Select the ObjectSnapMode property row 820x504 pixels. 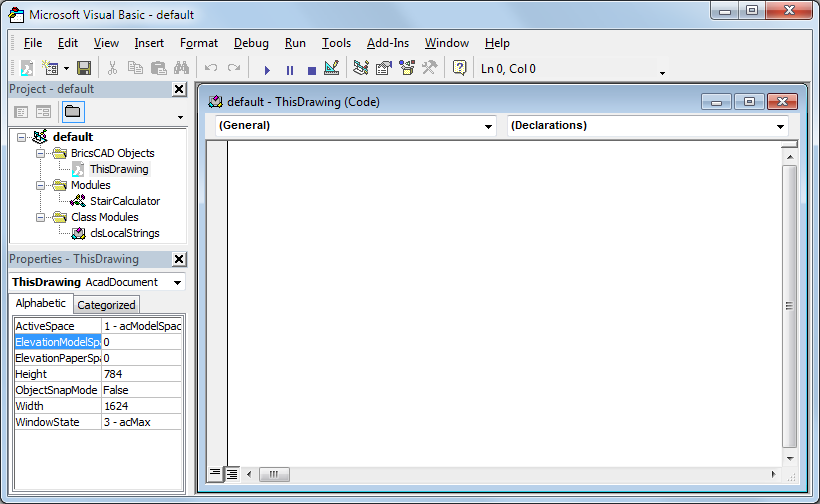tap(98, 390)
